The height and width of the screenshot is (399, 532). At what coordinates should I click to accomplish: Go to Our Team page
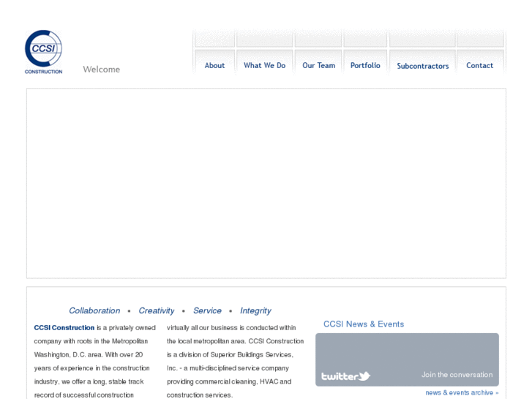(x=318, y=66)
